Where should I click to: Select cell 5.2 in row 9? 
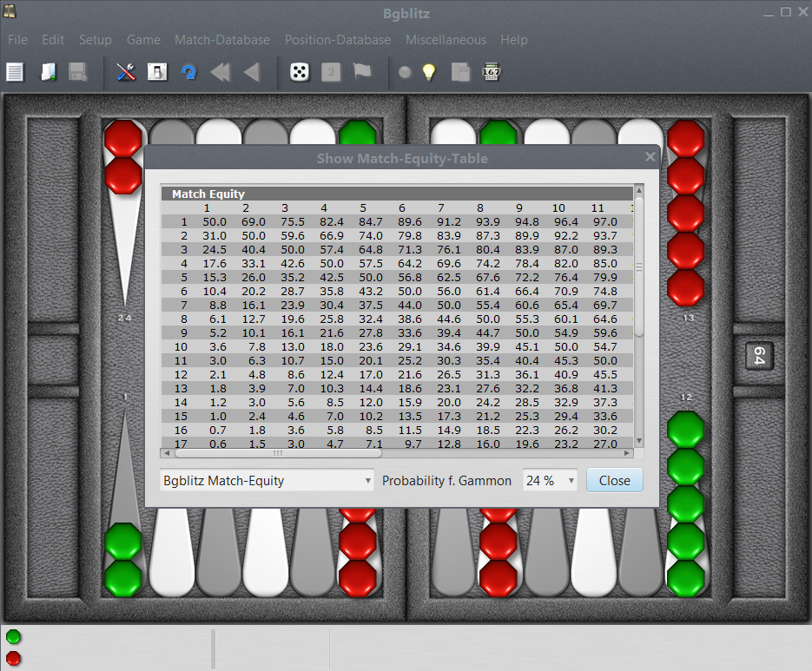[x=217, y=333]
